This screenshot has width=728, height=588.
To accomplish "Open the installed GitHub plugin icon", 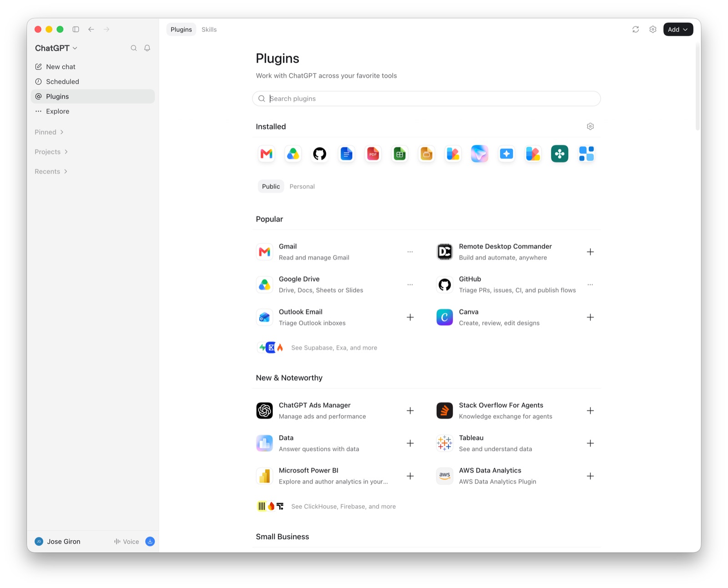I will [x=320, y=154].
